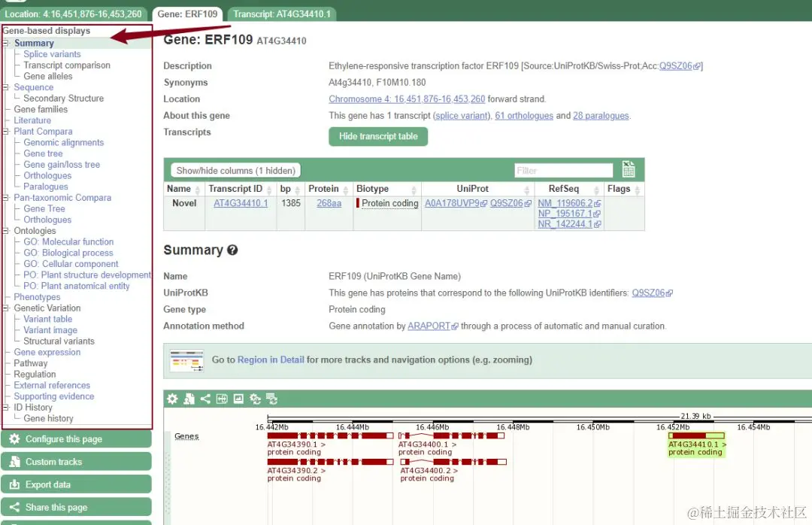812x525 pixels.
Task: Click the table Filter input field
Action: (563, 171)
